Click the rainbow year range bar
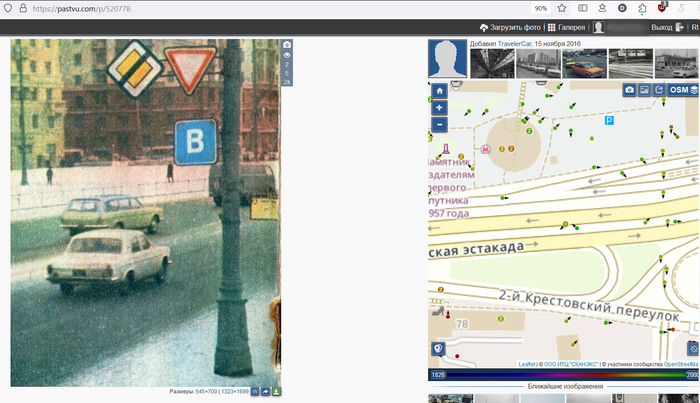The width and height of the screenshot is (700, 403). [x=565, y=375]
